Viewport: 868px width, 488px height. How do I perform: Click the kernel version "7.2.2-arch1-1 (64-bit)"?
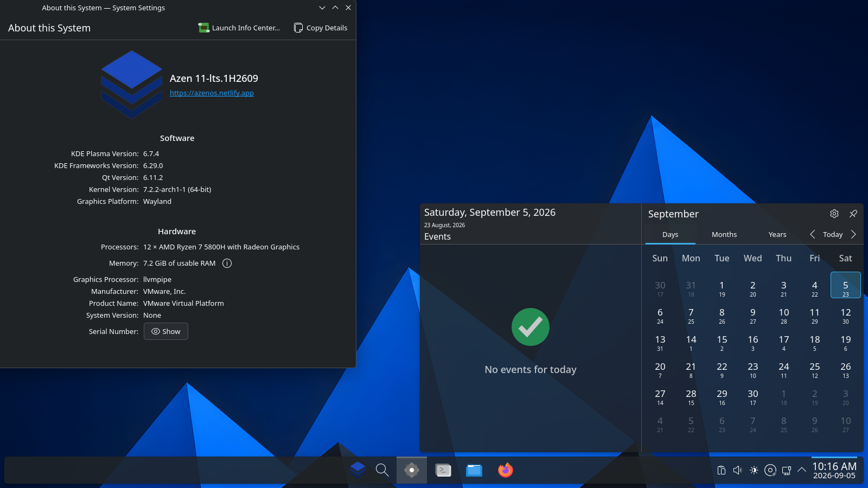177,189
